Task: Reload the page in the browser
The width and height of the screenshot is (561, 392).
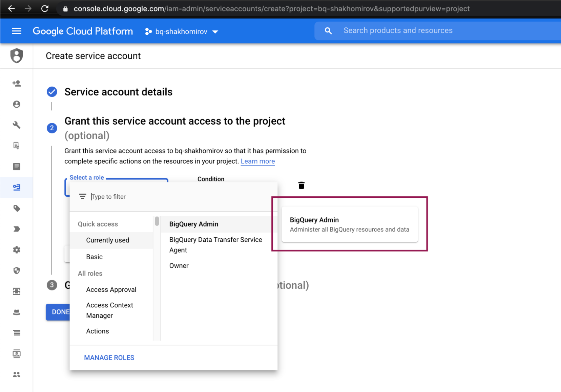Action: click(x=45, y=9)
